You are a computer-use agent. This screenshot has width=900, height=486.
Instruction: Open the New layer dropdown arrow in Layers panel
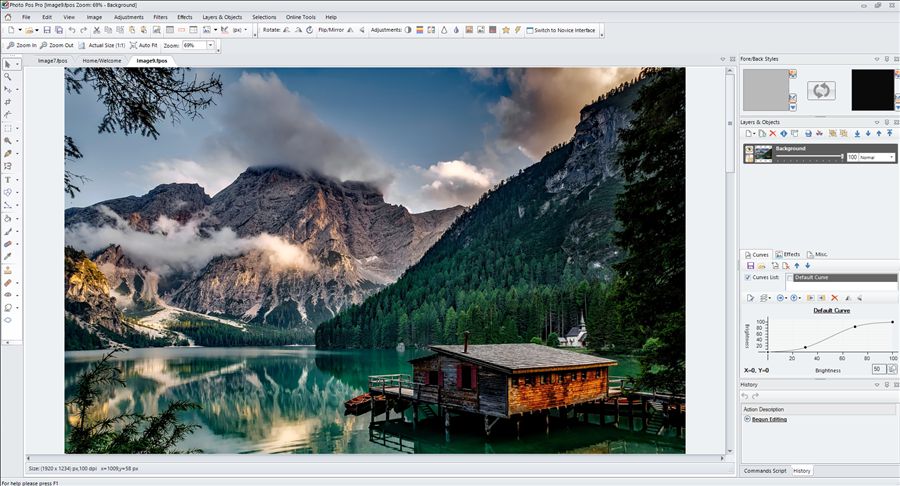coord(754,133)
